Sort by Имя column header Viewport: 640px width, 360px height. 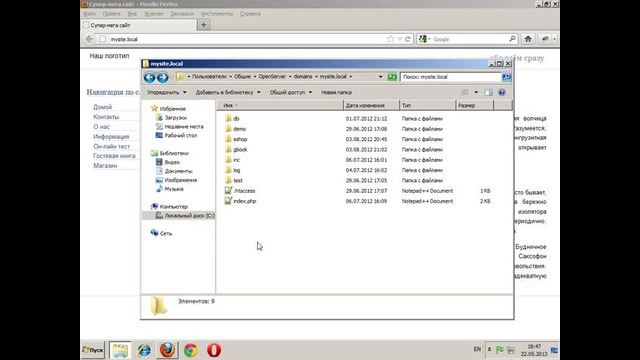coord(280,105)
